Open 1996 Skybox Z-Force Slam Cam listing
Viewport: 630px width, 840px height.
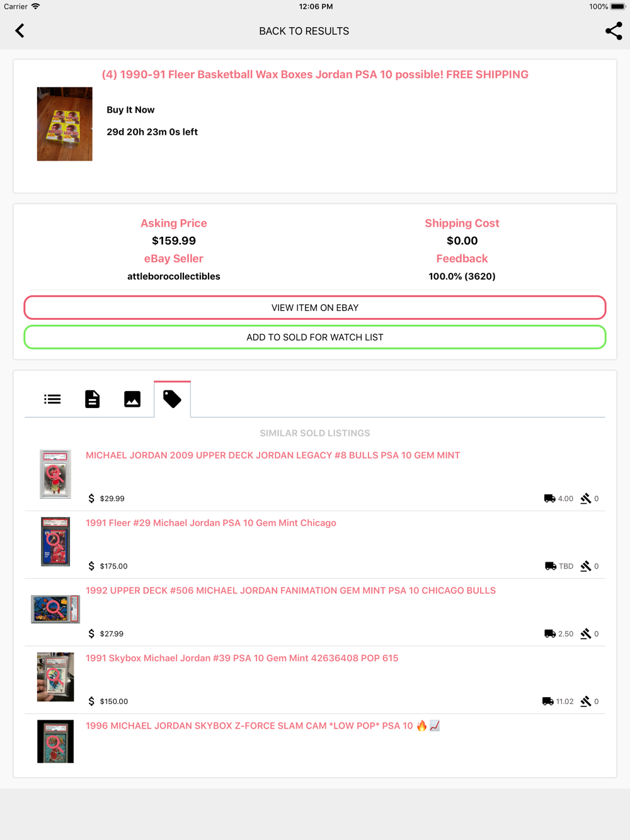click(263, 726)
